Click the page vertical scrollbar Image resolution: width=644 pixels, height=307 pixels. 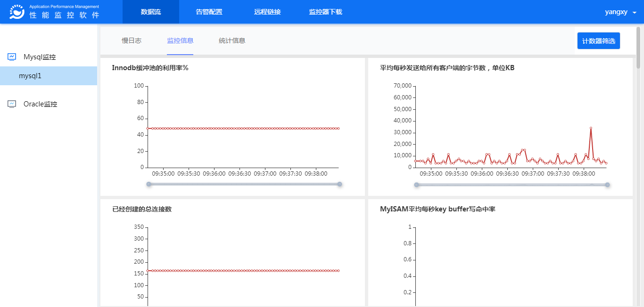coord(638,47)
